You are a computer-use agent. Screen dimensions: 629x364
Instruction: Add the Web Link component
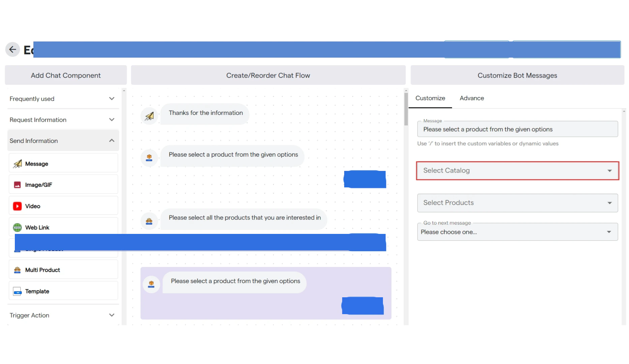(63, 226)
